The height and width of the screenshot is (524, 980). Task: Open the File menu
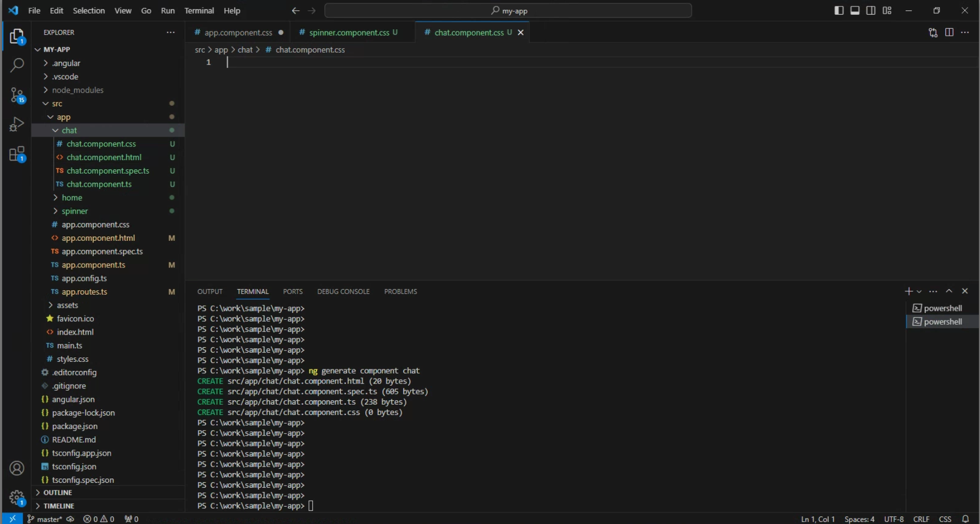34,10
